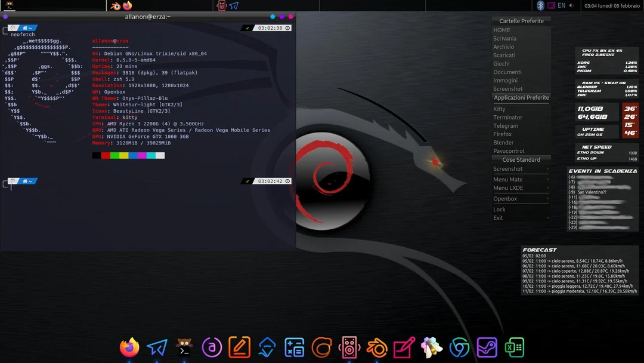This screenshot has width=644, height=363.
Task: Click the Bluetooth icon in the system tray
Action: [x=540, y=5]
